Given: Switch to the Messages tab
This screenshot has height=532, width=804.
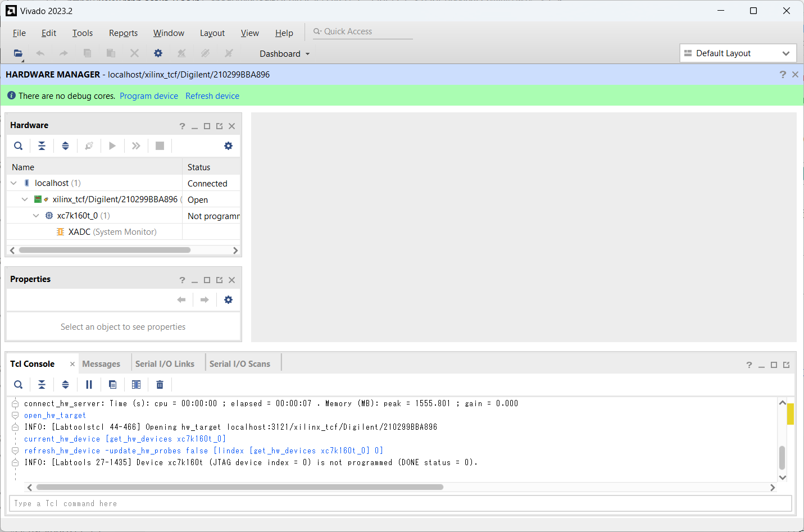Looking at the screenshot, I should pyautogui.click(x=101, y=364).
